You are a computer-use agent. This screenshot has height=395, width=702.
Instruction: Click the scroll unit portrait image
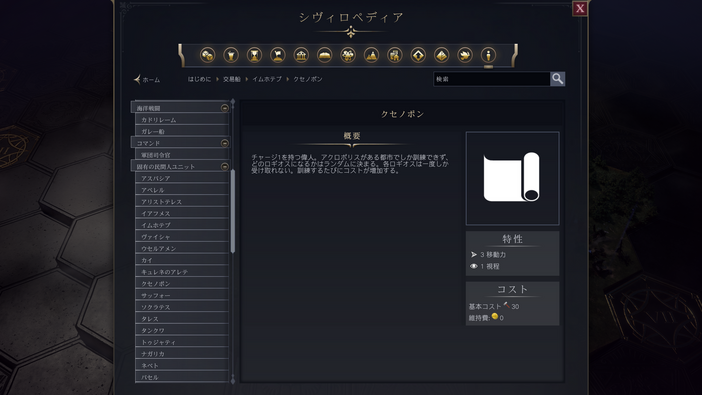[512, 178]
